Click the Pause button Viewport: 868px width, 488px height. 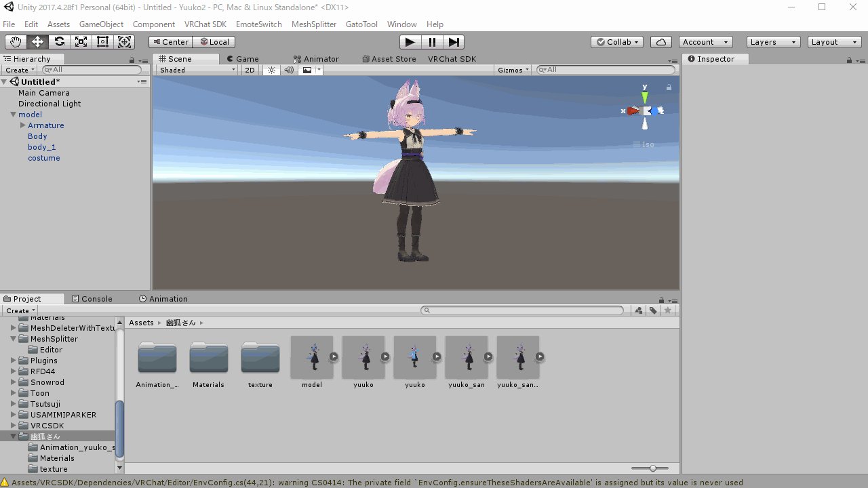point(432,42)
